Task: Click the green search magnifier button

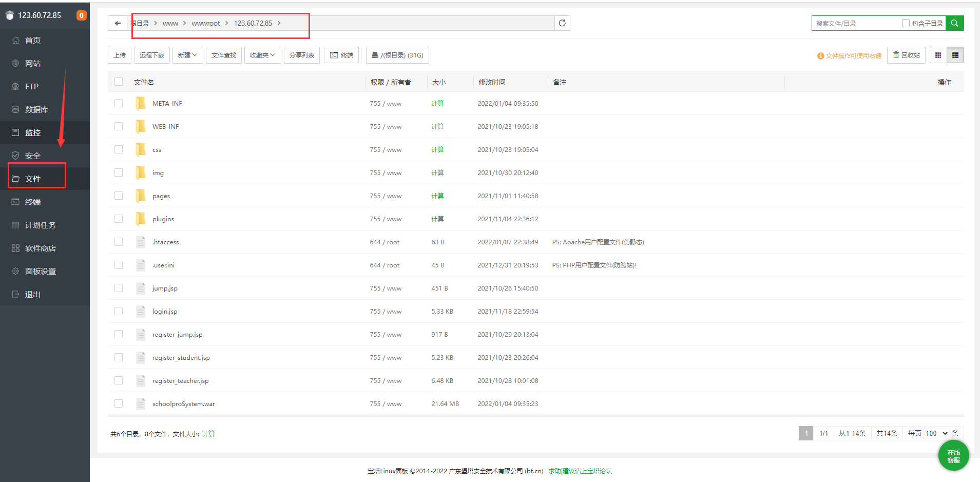Action: (x=954, y=23)
